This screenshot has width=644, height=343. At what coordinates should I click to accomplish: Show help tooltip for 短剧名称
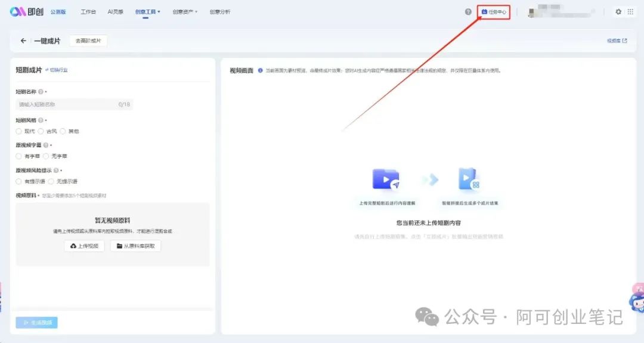click(x=41, y=92)
